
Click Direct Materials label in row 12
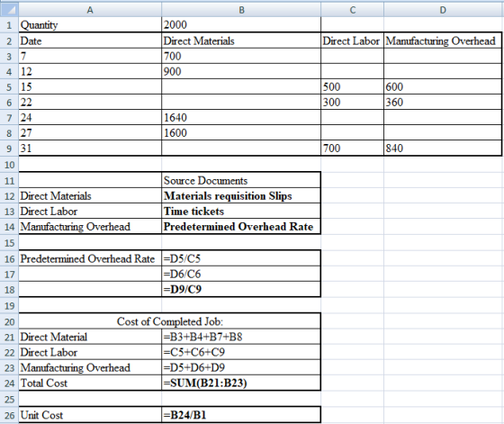coord(90,195)
